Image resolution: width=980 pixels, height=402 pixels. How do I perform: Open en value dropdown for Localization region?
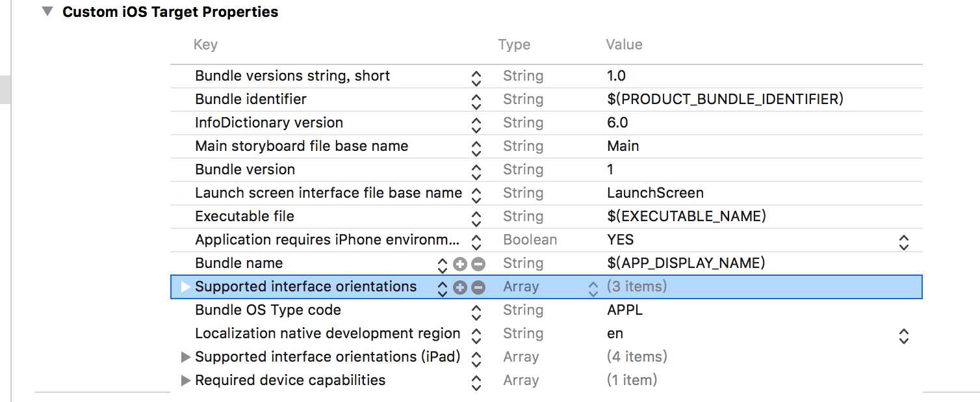click(903, 336)
